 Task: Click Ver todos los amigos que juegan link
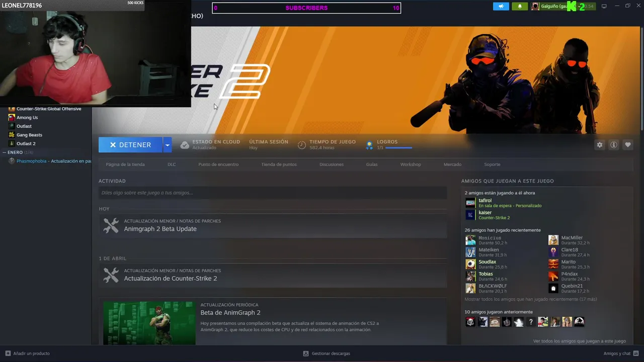pyautogui.click(x=580, y=341)
